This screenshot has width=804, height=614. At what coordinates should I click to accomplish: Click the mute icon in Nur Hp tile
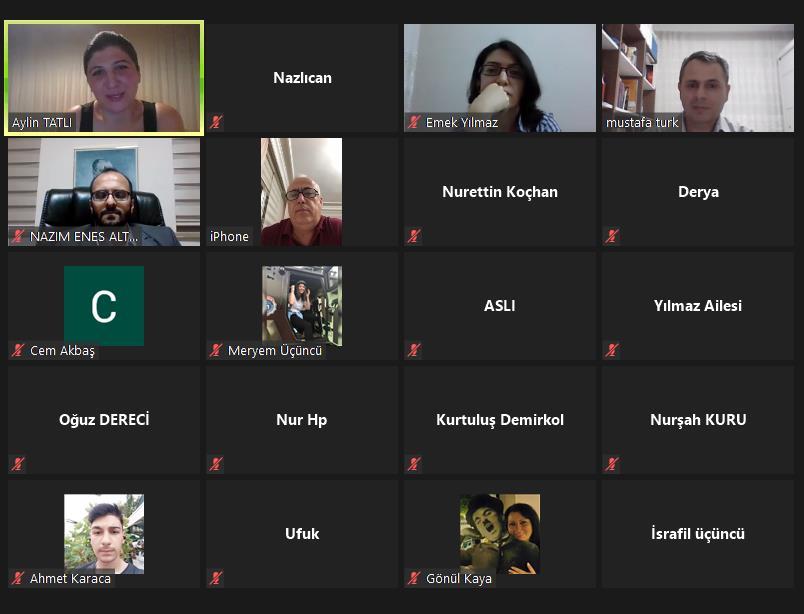[216, 464]
